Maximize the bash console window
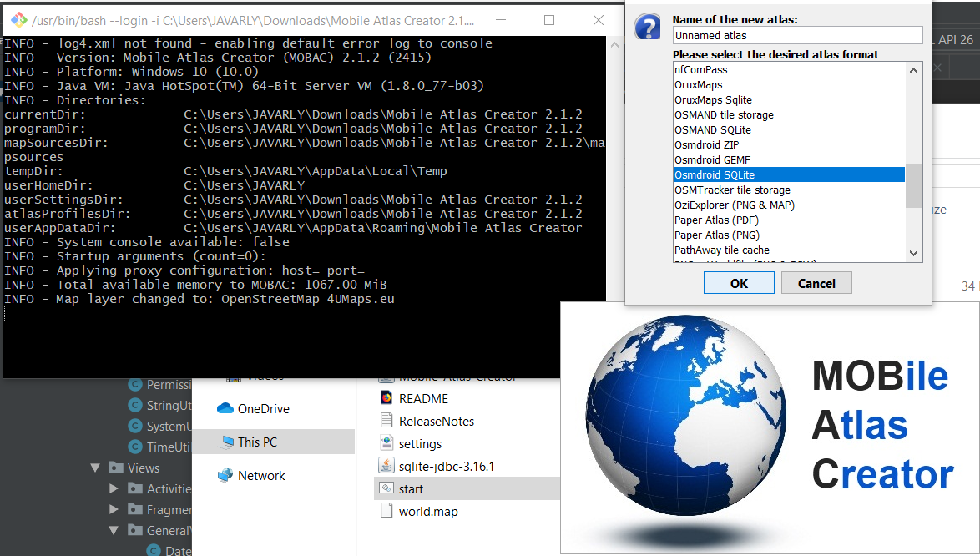Image resolution: width=980 pixels, height=556 pixels. pyautogui.click(x=548, y=20)
